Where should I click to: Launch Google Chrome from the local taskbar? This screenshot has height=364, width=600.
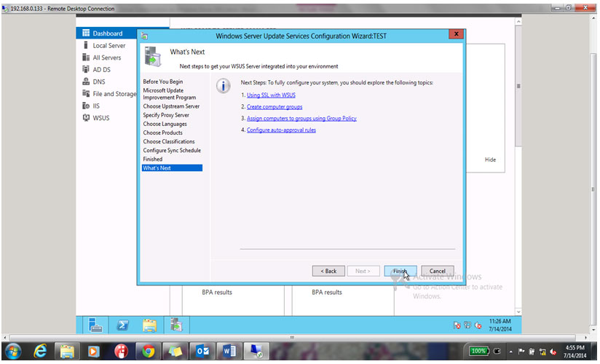point(148,351)
